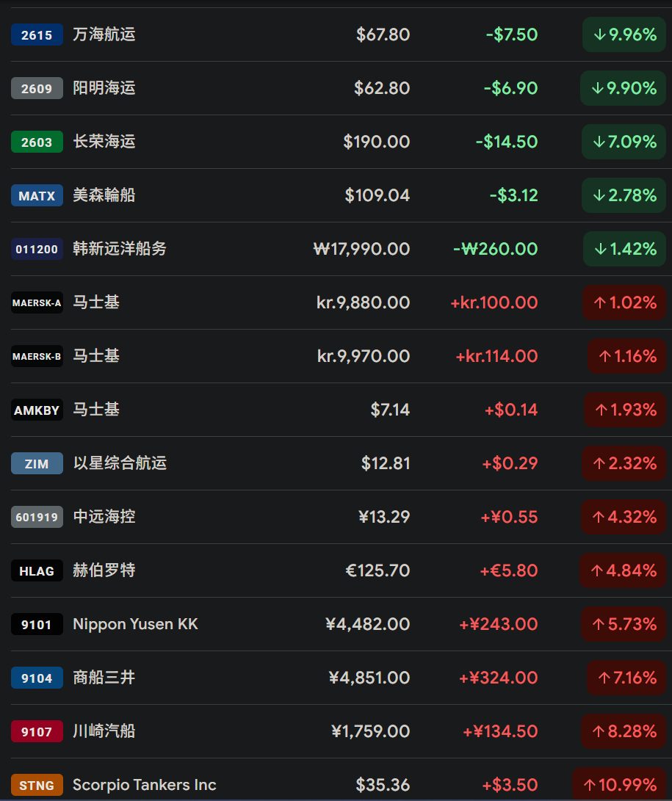
Task: Click the 2.78% down change badge
Action: tap(624, 195)
